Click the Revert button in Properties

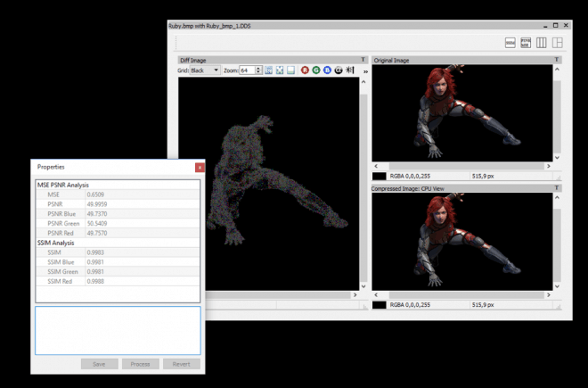click(x=182, y=364)
